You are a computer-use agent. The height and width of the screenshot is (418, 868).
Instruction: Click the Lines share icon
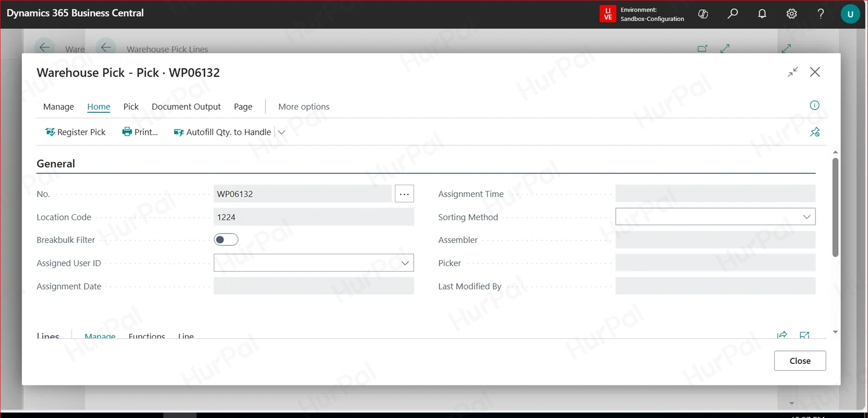(x=782, y=335)
